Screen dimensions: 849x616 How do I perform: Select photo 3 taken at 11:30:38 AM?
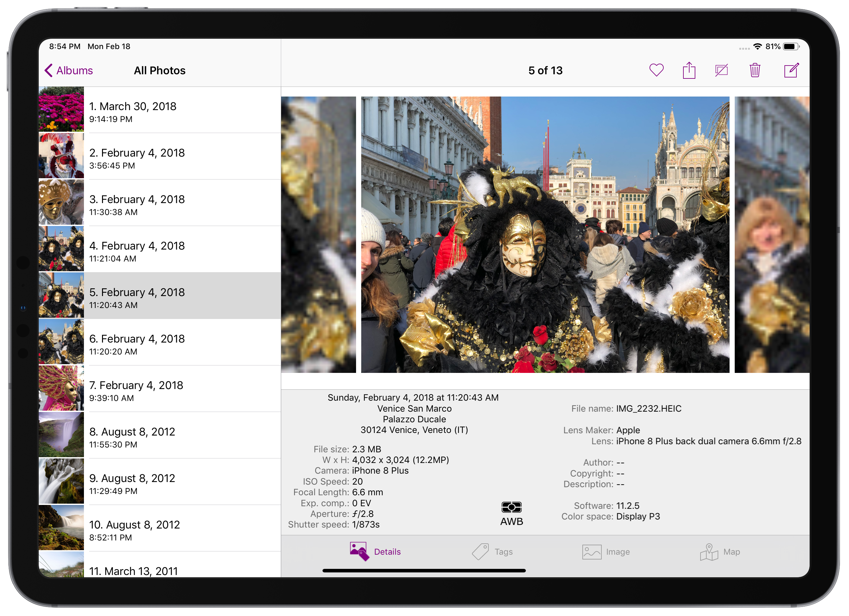[x=159, y=203]
